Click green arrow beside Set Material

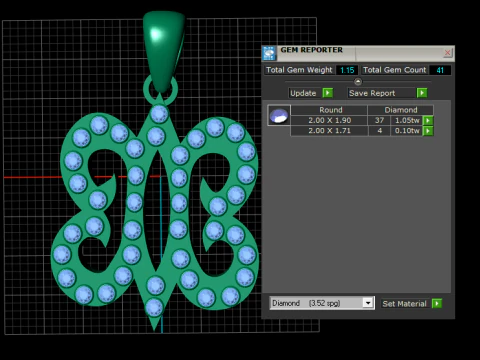point(437,303)
